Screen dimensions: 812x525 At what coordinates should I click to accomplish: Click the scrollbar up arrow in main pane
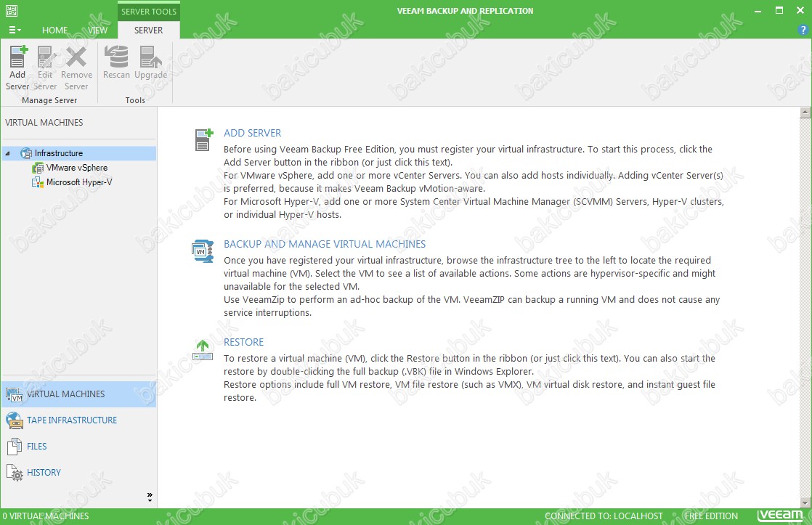[x=805, y=112]
